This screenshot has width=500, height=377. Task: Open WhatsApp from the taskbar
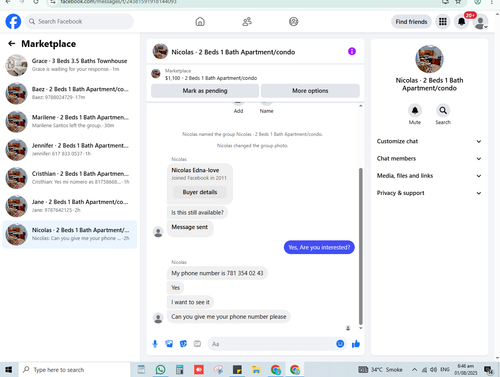coord(160,370)
